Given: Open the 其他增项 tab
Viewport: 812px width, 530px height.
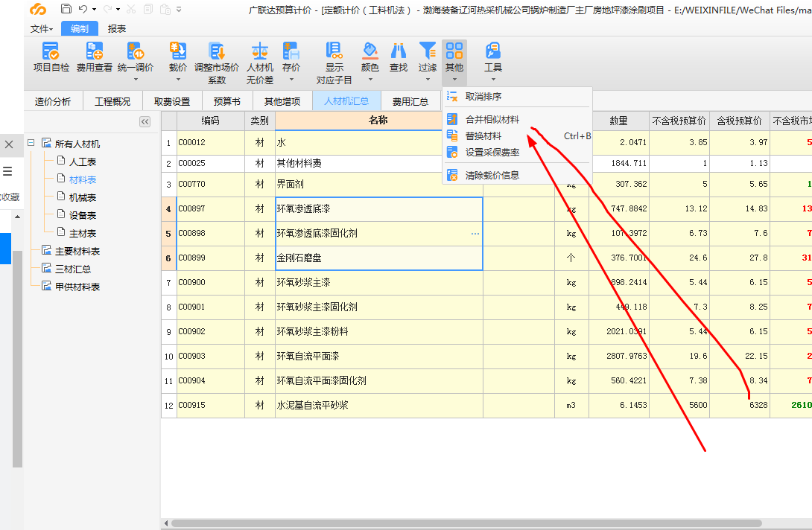Looking at the screenshot, I should (x=282, y=101).
